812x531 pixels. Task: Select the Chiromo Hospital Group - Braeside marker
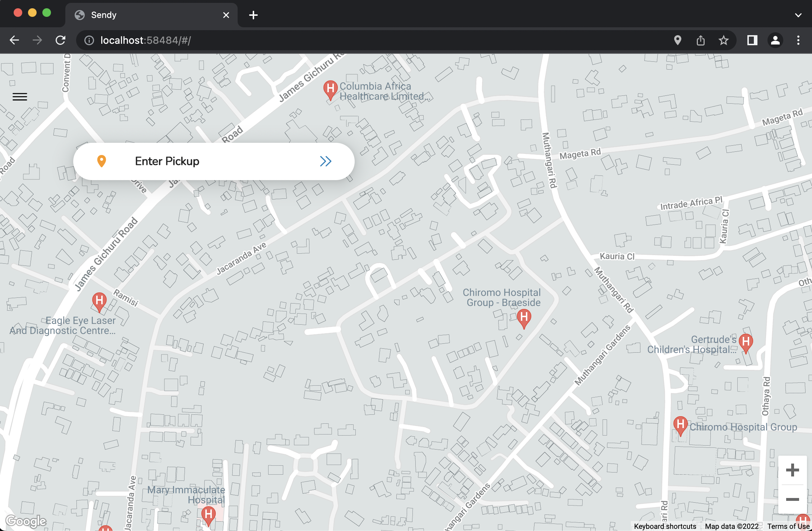[x=524, y=316]
